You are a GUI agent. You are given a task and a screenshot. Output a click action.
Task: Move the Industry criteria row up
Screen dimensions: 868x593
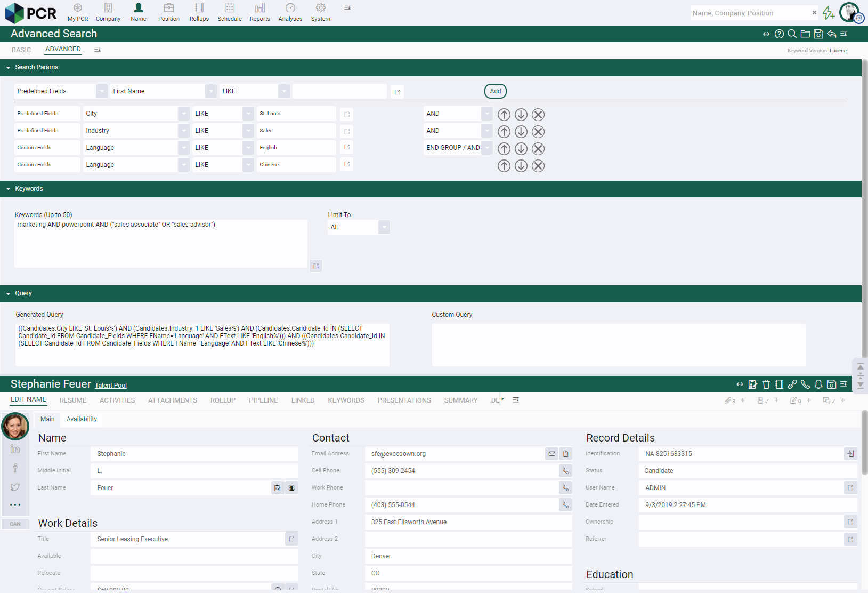[504, 132]
